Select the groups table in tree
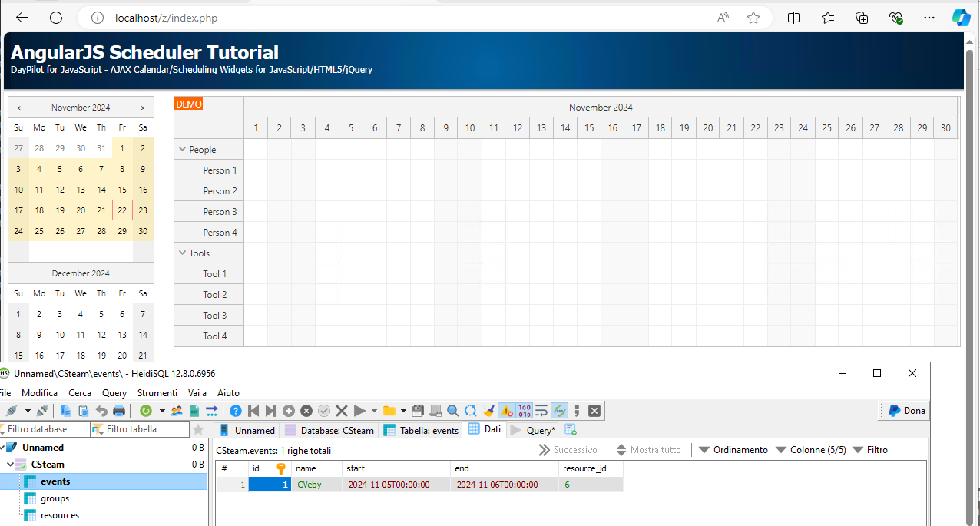980x526 pixels. pos(55,498)
